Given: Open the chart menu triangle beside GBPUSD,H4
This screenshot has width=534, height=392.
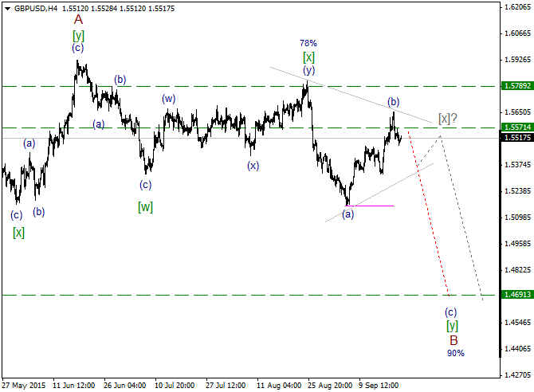Looking at the screenshot, I should (x=7, y=9).
